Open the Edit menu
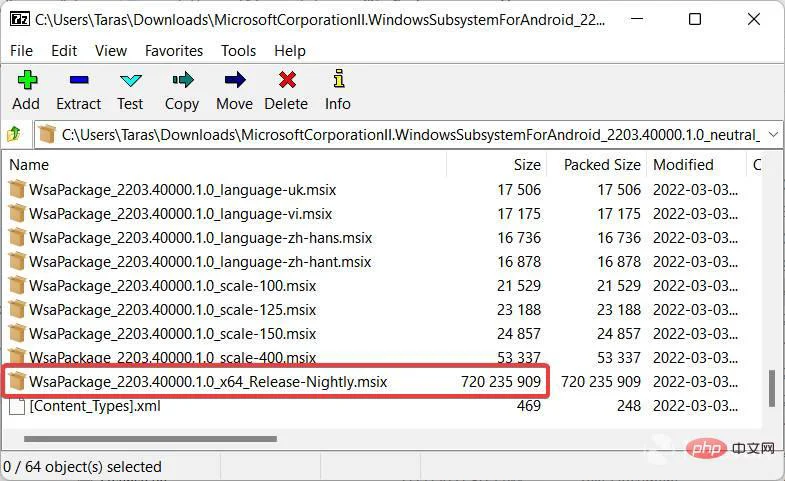Image resolution: width=785 pixels, height=481 pixels. point(64,51)
